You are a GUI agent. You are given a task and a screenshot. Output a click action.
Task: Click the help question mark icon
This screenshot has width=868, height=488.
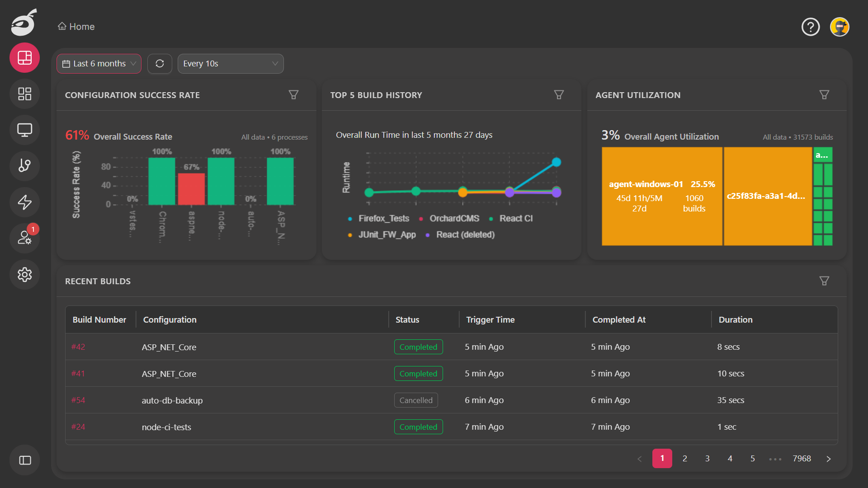tap(810, 27)
